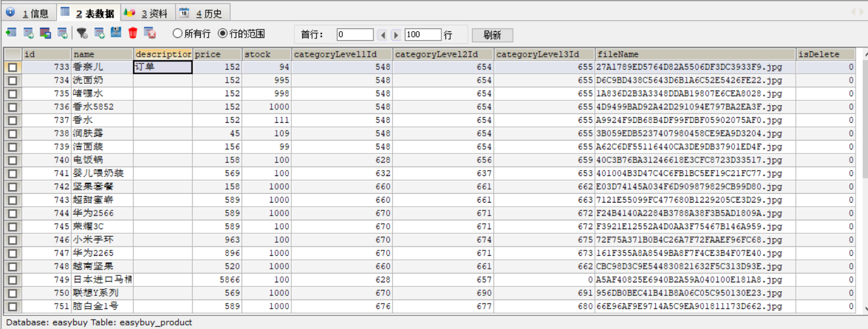Delete selected rows with red trash icon

(x=132, y=32)
